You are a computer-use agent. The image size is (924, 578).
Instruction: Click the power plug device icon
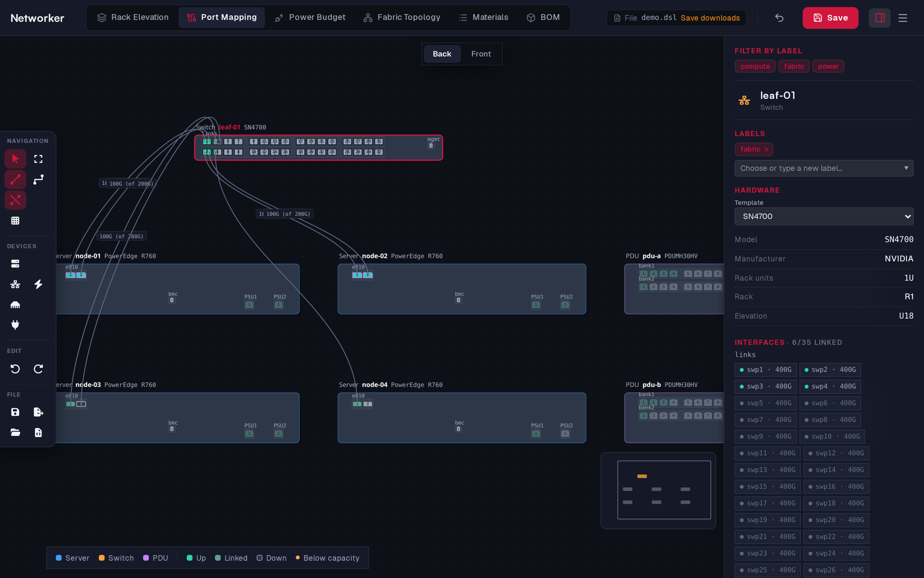(15, 325)
